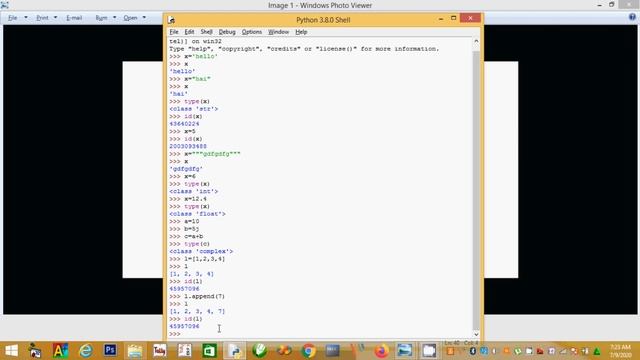This screenshot has height=360, width=640.
Task: Open File Explorer from taskbar
Action: [x=135, y=351]
